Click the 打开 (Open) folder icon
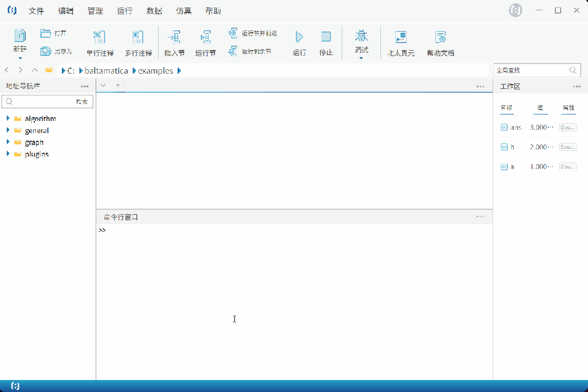This screenshot has height=392, width=588. [46, 33]
